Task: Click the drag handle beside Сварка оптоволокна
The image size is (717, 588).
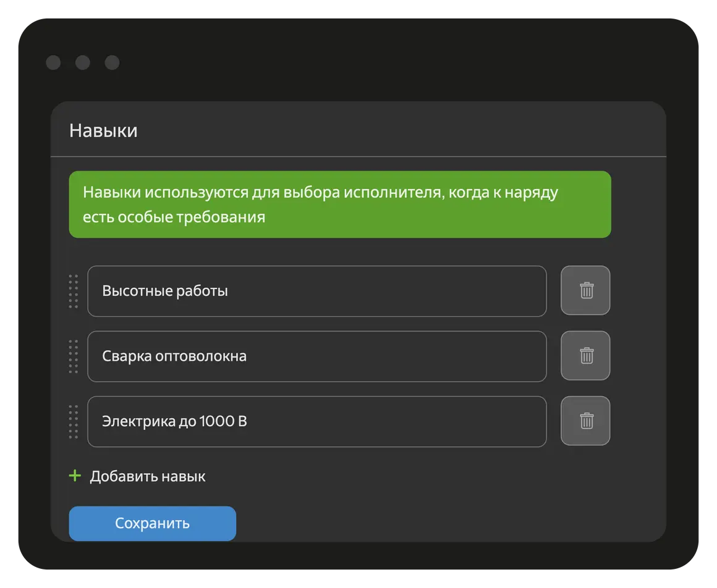Action: coord(74,356)
